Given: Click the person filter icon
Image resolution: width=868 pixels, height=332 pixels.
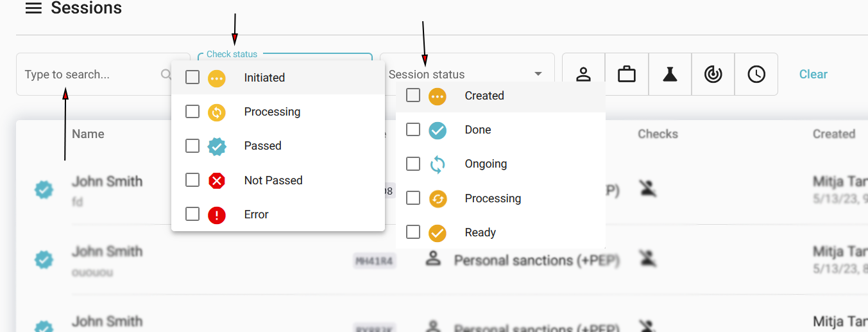Looking at the screenshot, I should pos(583,74).
